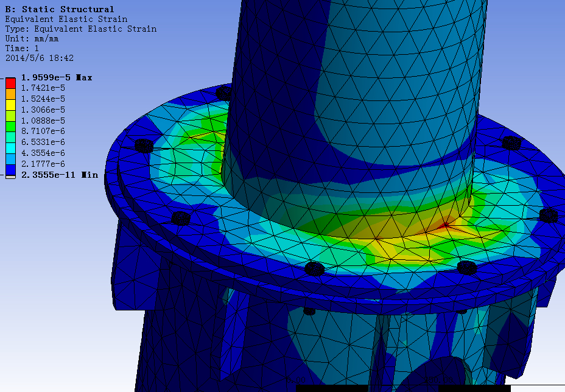This screenshot has height=392, width=565.
Task: Click the orange legend color band
Action: (10, 94)
